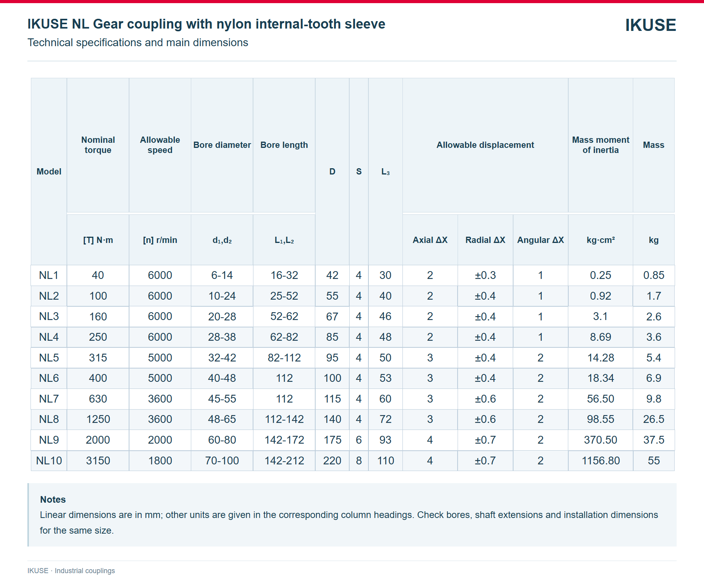Select the NL2 model cell
Image resolution: width=704 pixels, height=588 pixels.
click(49, 296)
